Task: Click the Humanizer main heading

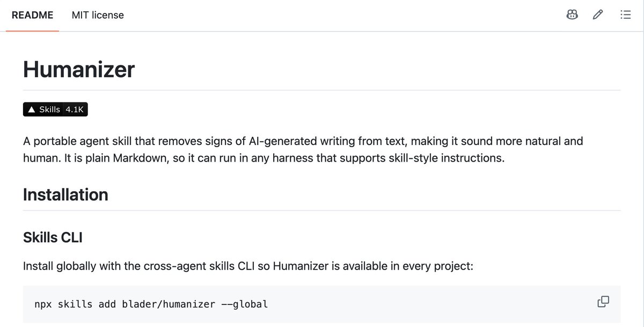Action: pos(79,70)
